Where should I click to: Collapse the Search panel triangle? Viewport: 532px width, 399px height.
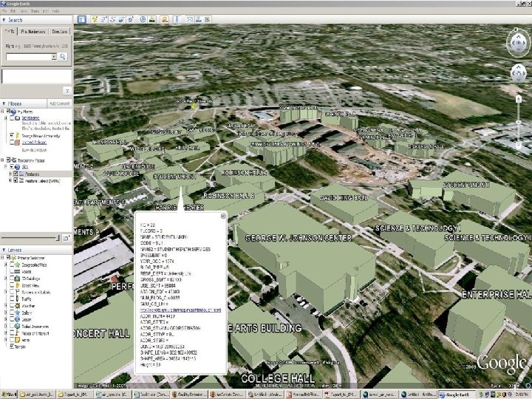(4, 20)
